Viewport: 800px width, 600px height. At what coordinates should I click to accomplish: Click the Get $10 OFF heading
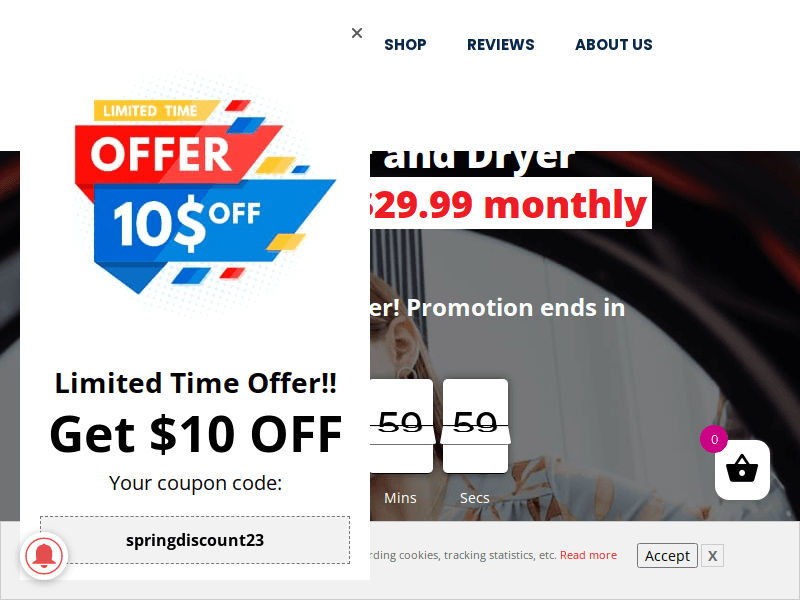click(195, 435)
